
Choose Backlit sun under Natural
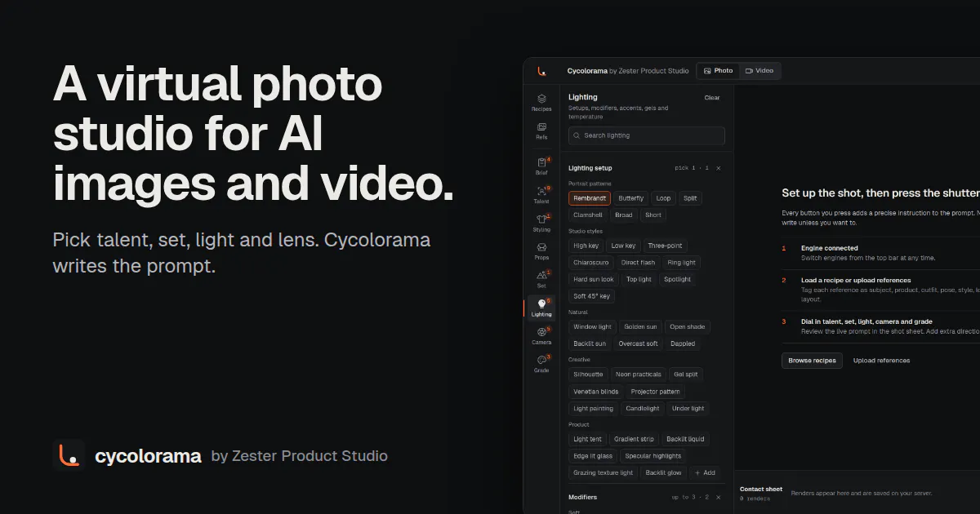point(590,343)
